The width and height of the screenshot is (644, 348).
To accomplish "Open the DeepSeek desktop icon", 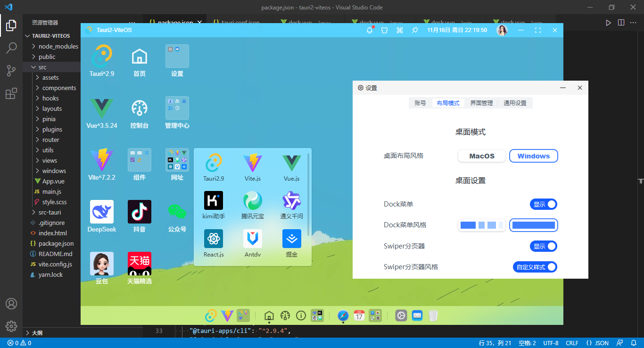I will [x=101, y=211].
